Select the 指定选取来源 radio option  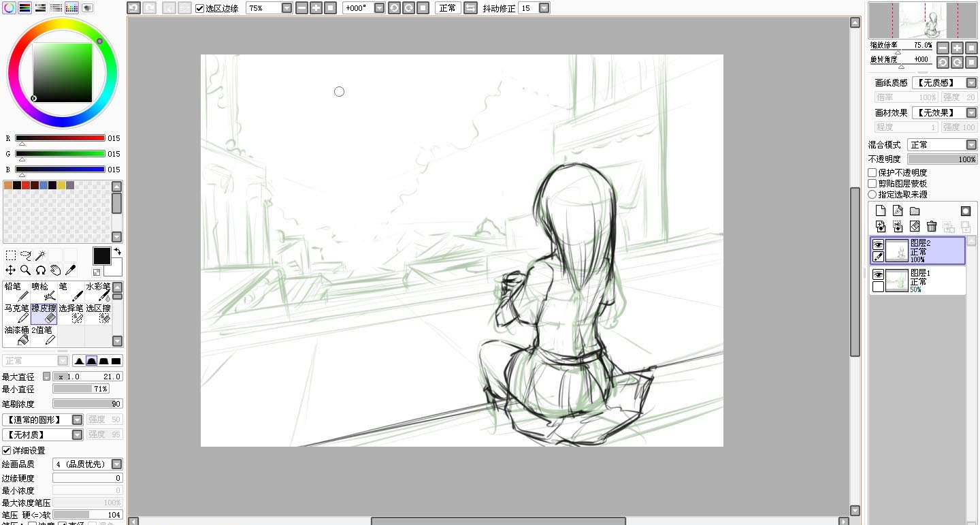coord(872,195)
